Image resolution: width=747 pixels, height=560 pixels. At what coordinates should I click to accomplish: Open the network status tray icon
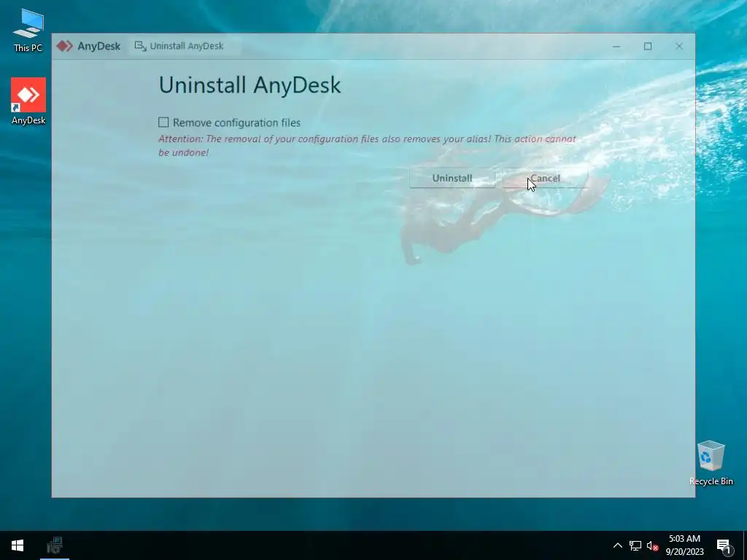click(x=635, y=545)
